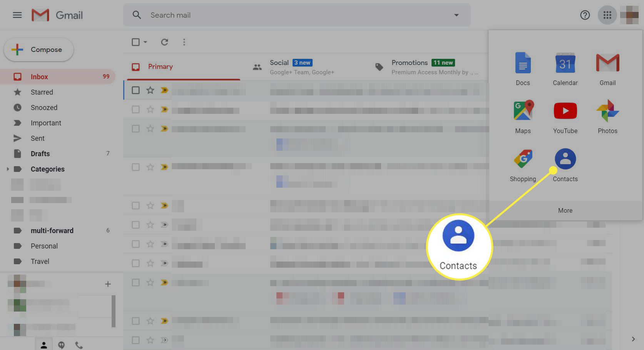Open Gmail from the apps panel
The image size is (644, 350).
(x=607, y=69)
